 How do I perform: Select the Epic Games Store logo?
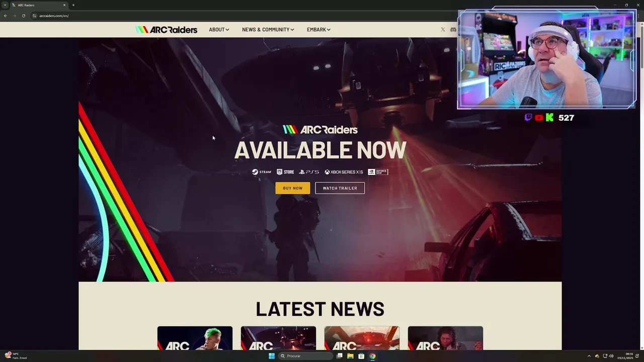[x=285, y=172]
